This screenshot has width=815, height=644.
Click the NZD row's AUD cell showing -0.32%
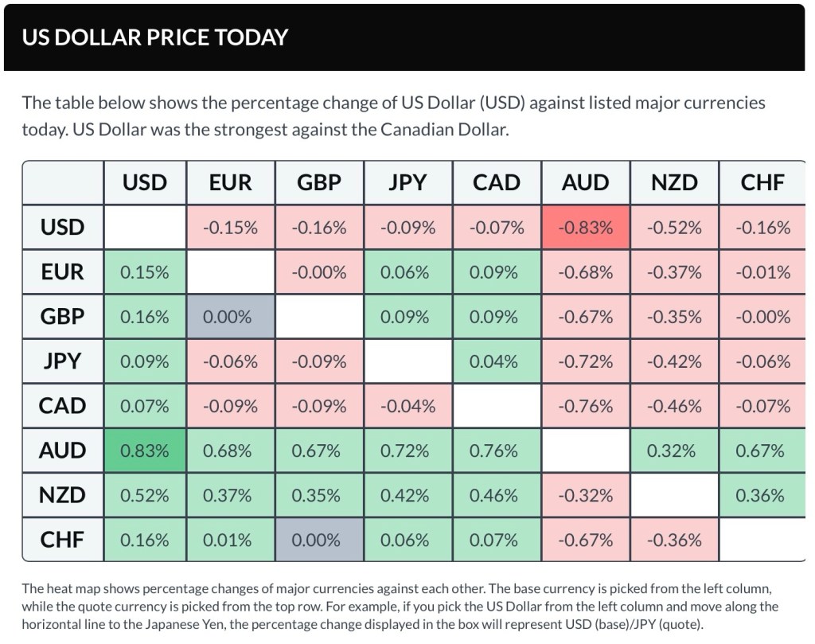(x=586, y=495)
